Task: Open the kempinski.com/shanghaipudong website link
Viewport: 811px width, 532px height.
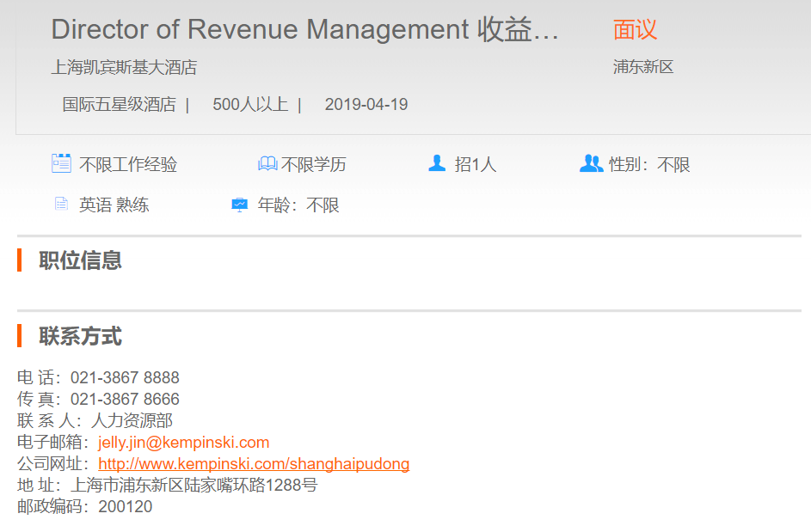Action: click(x=254, y=464)
